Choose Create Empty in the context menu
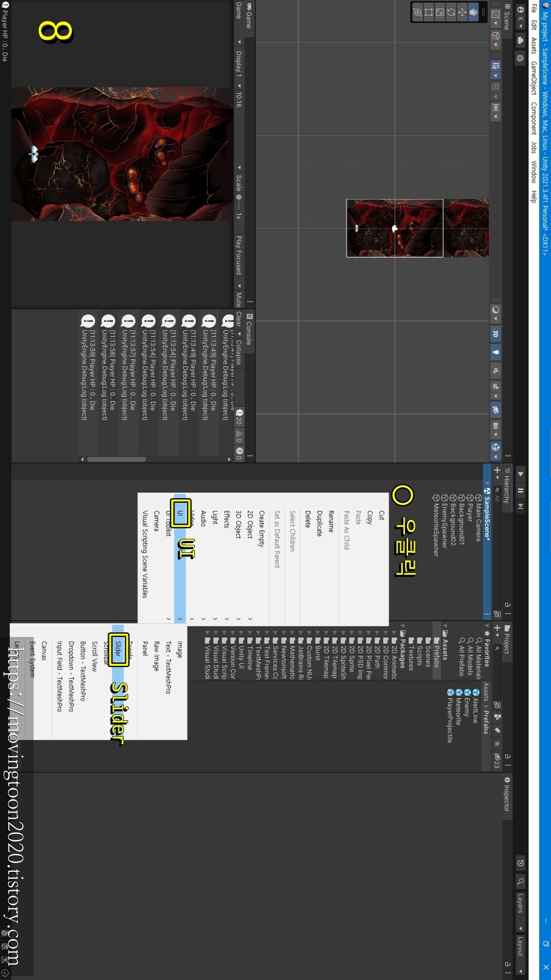Image resolution: width=551 pixels, height=980 pixels. click(261, 558)
